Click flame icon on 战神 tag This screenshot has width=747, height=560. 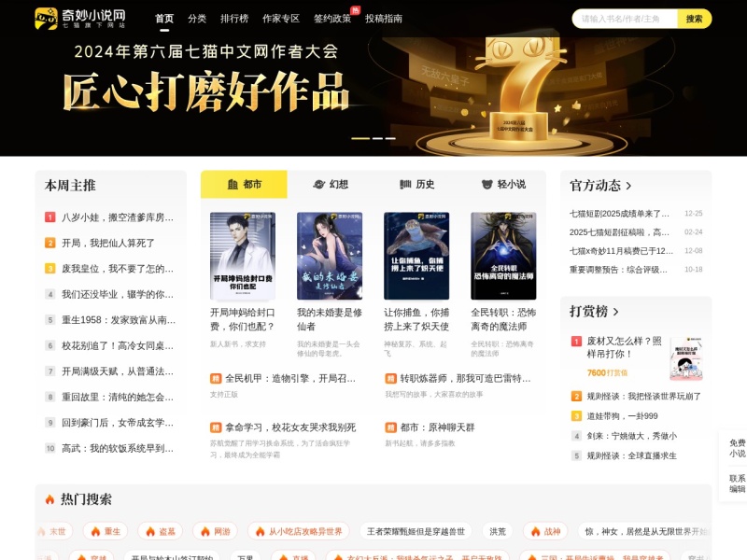tap(535, 531)
